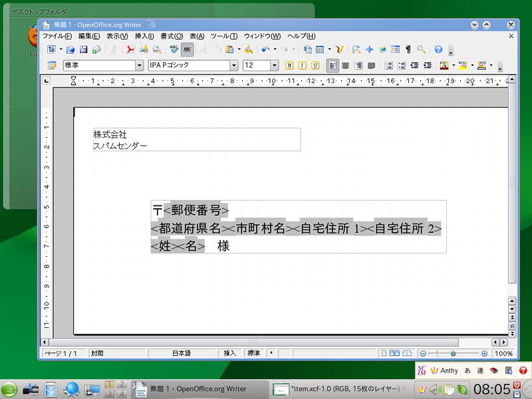Click the Undo arrow icon
This screenshot has height=399, width=532.
[x=265, y=49]
